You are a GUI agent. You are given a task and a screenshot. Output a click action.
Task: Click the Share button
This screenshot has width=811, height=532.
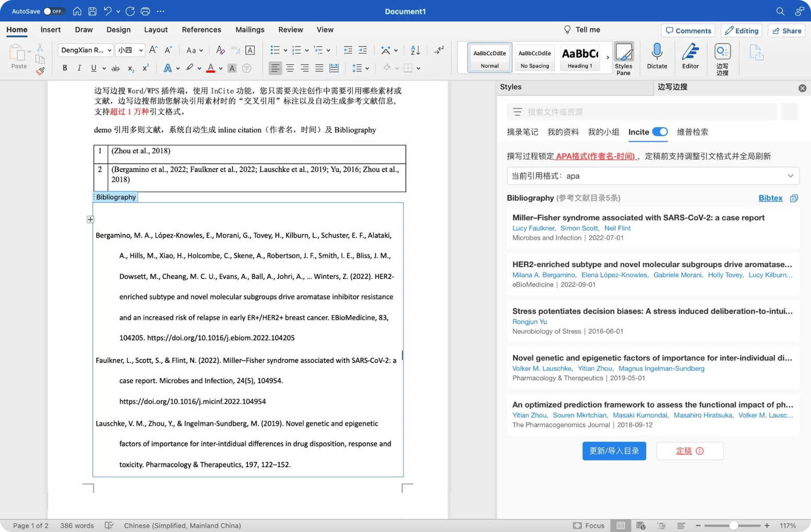coord(787,31)
